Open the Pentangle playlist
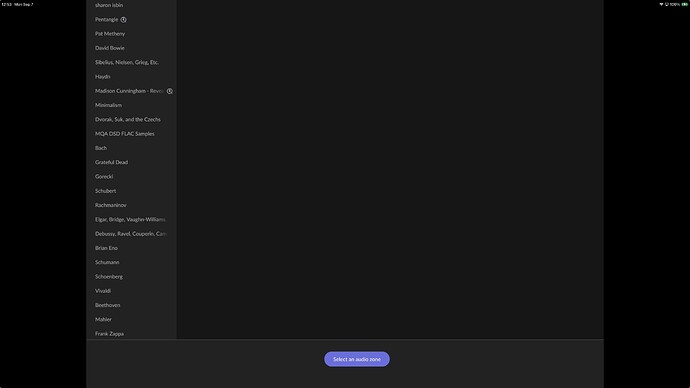Image resolution: width=690 pixels, height=388 pixels. (x=106, y=19)
